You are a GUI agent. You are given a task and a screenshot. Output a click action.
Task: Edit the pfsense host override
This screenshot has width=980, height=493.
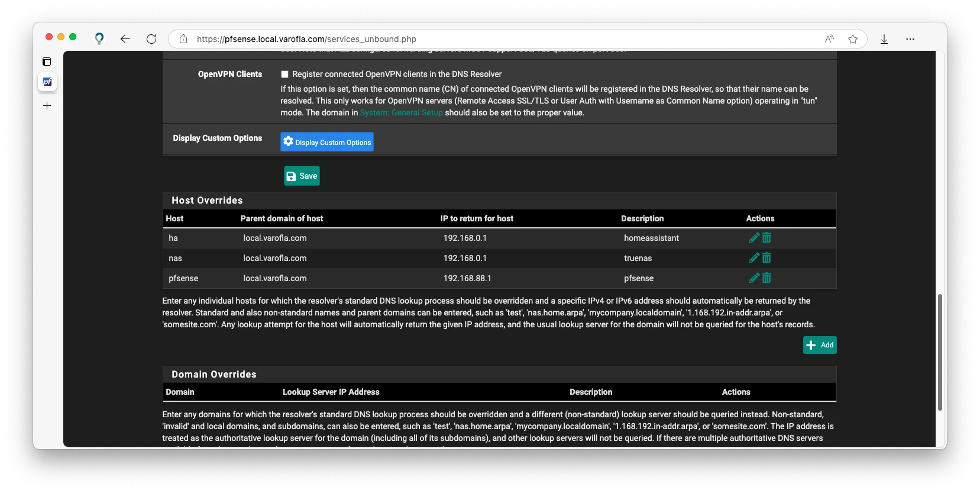[x=754, y=278]
